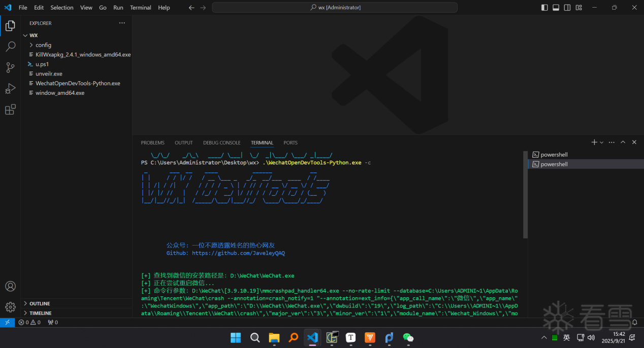Click the ports forwarded status bar item
This screenshot has width=644, height=348.
[x=52, y=322]
